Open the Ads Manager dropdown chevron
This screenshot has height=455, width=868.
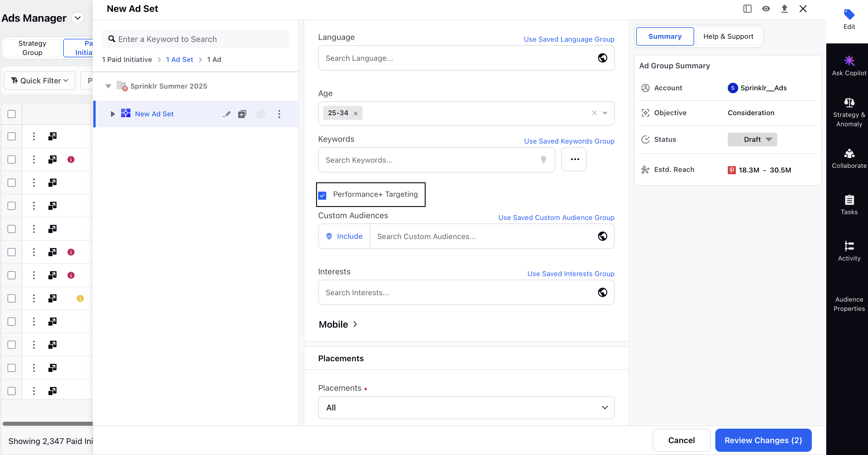[78, 18]
